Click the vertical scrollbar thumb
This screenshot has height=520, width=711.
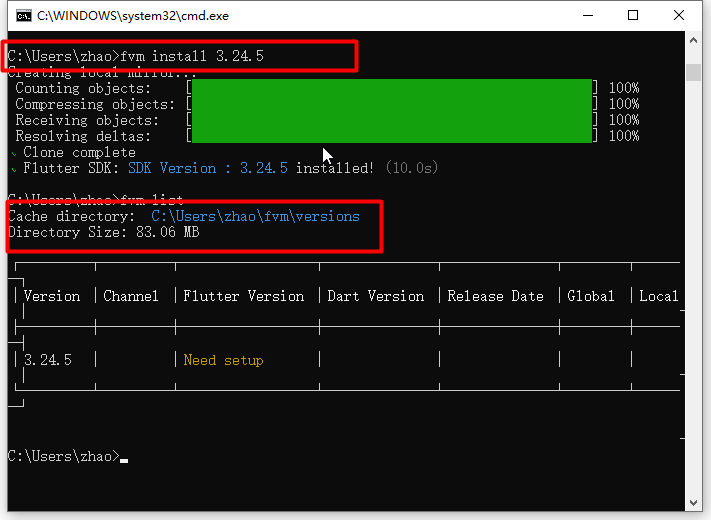click(693, 72)
